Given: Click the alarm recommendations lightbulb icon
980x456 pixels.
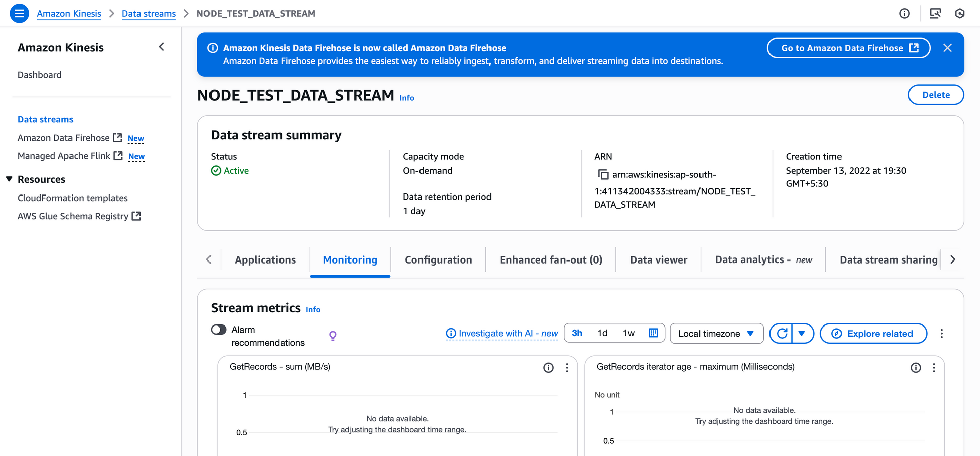Looking at the screenshot, I should click(x=333, y=336).
